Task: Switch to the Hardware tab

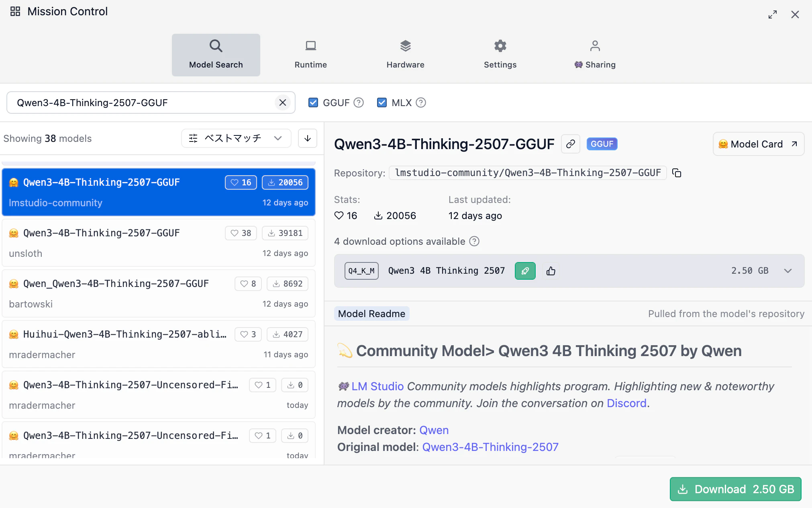Action: pyautogui.click(x=406, y=55)
